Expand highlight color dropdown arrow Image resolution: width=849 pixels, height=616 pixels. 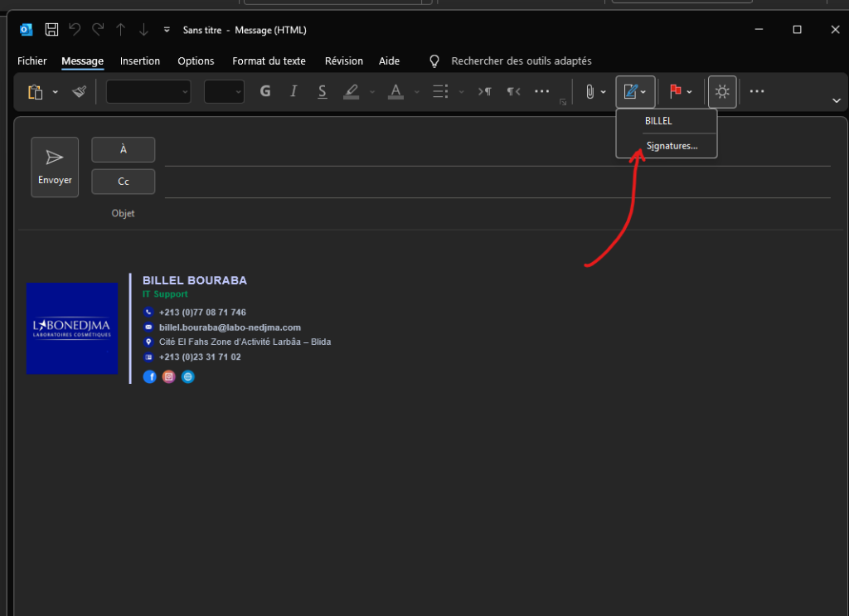(x=372, y=92)
